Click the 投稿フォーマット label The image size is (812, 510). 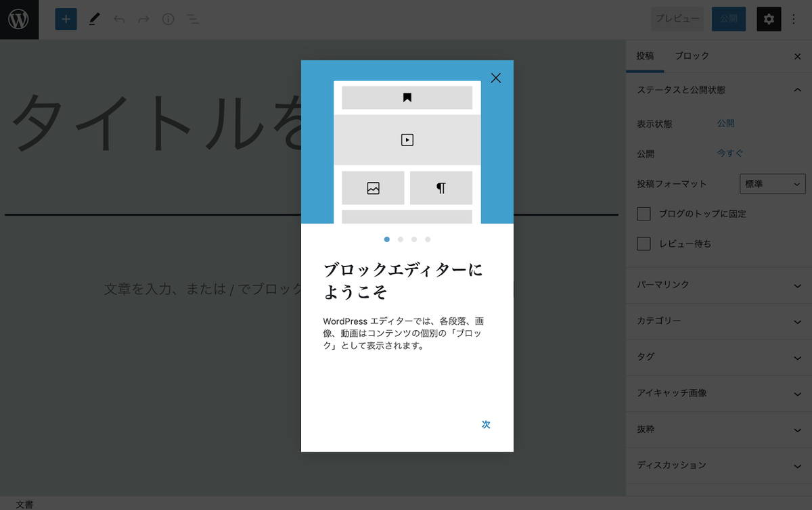(x=671, y=184)
